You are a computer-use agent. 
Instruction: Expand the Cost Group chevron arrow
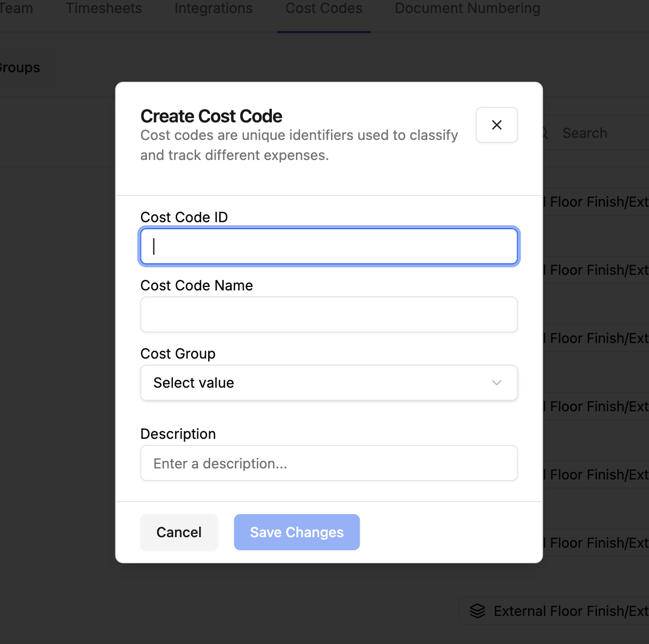coord(497,383)
